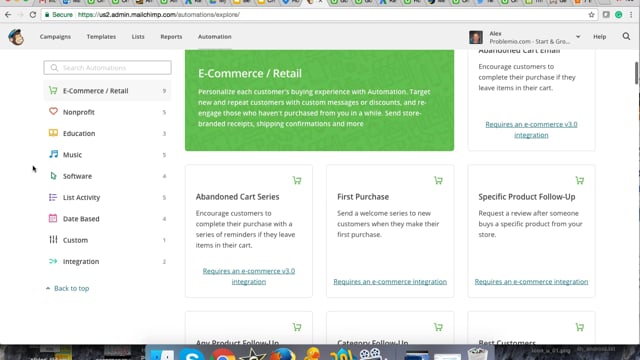Bookmark page with the star icon
Screen dimensions: 640x360
tap(591, 15)
